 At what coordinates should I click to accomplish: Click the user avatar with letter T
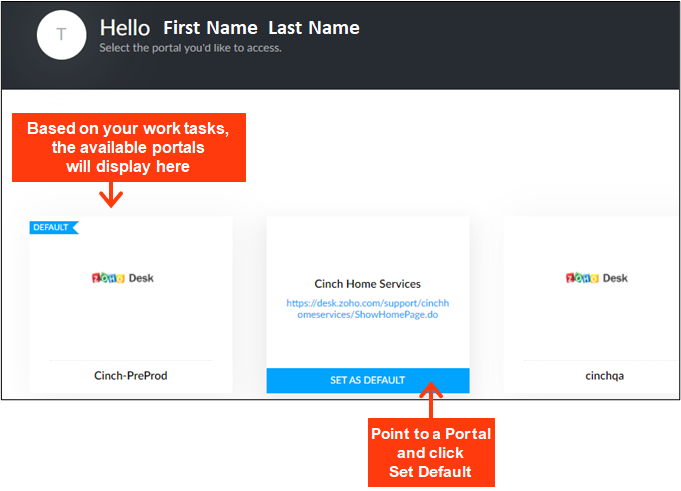pyautogui.click(x=61, y=35)
